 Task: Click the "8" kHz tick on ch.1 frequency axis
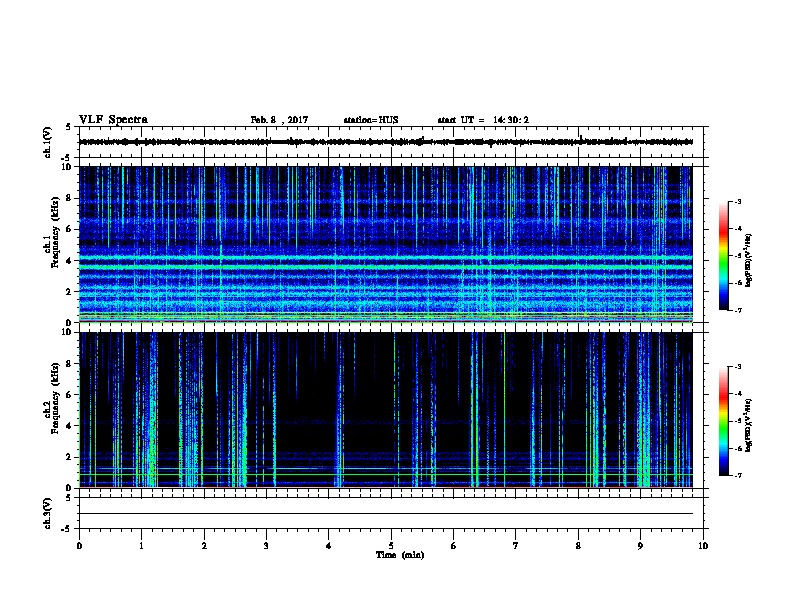(x=70, y=198)
